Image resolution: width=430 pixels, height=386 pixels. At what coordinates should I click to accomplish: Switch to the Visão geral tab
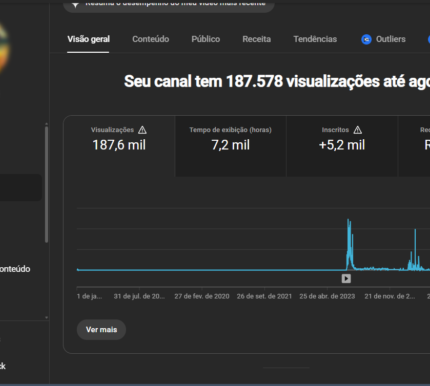88,39
